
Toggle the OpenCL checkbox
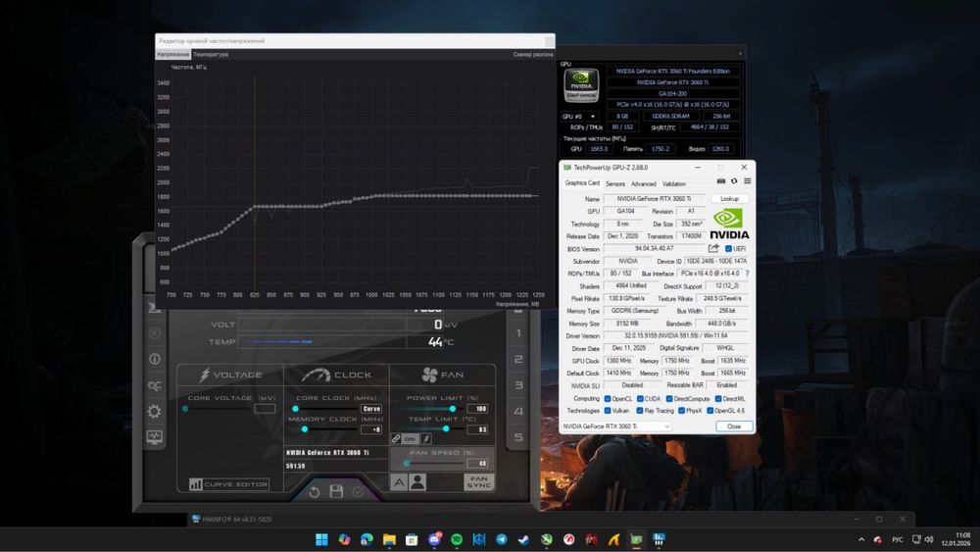607,398
